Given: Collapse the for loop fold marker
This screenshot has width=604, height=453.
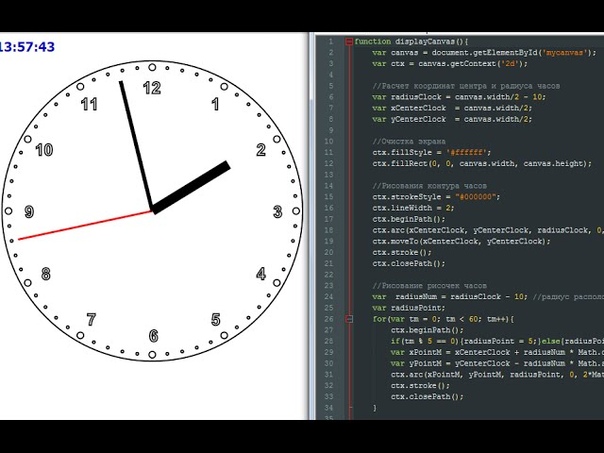Looking at the screenshot, I should tap(348, 319).
